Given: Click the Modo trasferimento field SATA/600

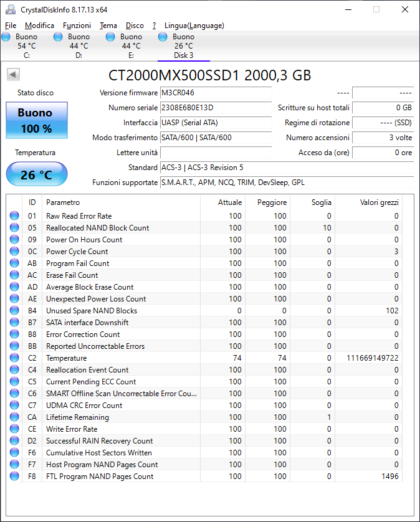Looking at the screenshot, I should (216, 138).
